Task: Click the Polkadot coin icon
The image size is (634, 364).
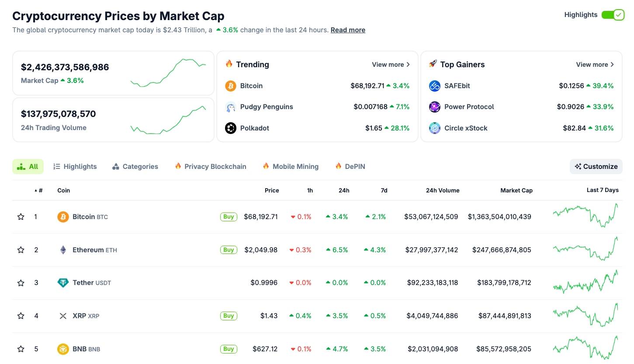Action: coord(231,128)
